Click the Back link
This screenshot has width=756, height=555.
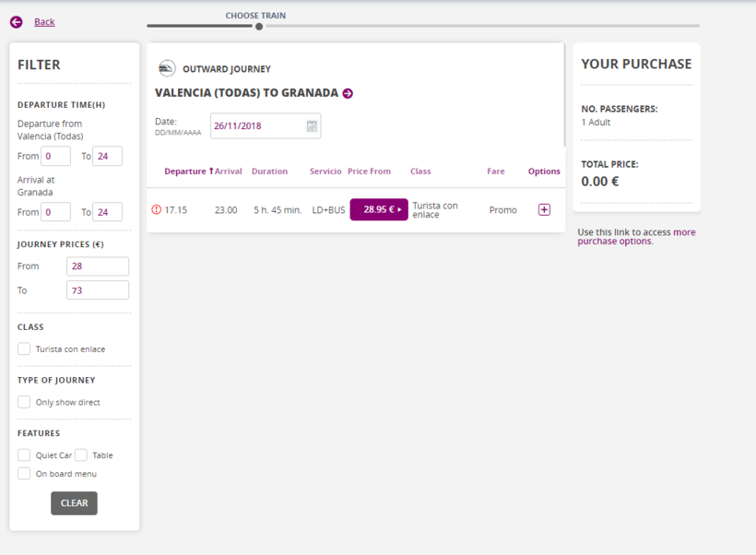tap(44, 22)
